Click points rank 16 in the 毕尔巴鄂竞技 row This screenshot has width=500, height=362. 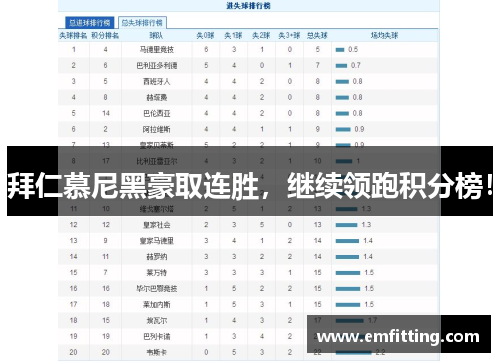106,289
